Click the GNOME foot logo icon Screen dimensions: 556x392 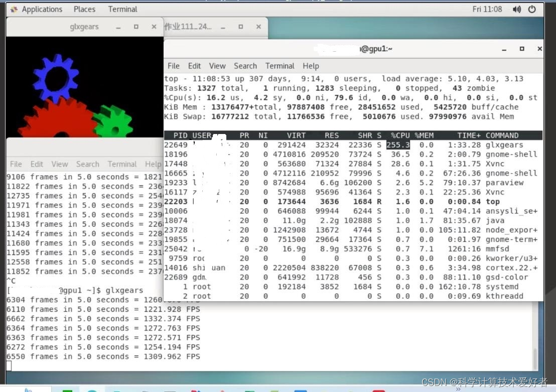(x=14, y=9)
